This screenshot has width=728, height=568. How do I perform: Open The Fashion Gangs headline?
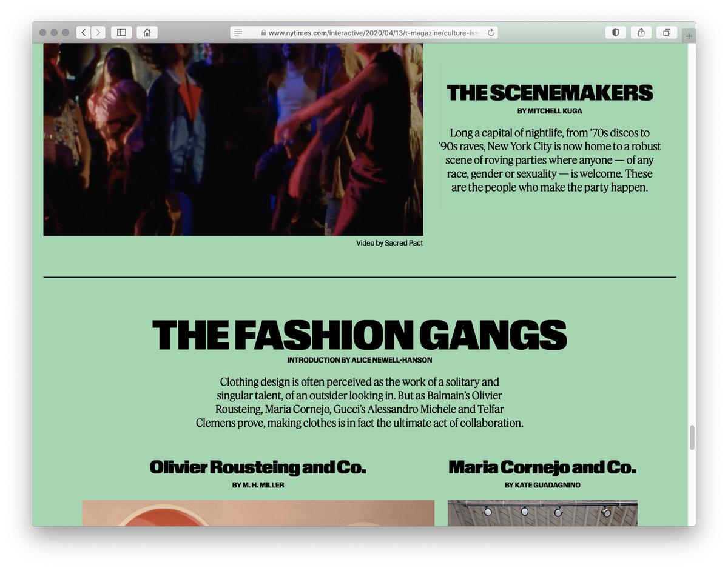pyautogui.click(x=359, y=335)
